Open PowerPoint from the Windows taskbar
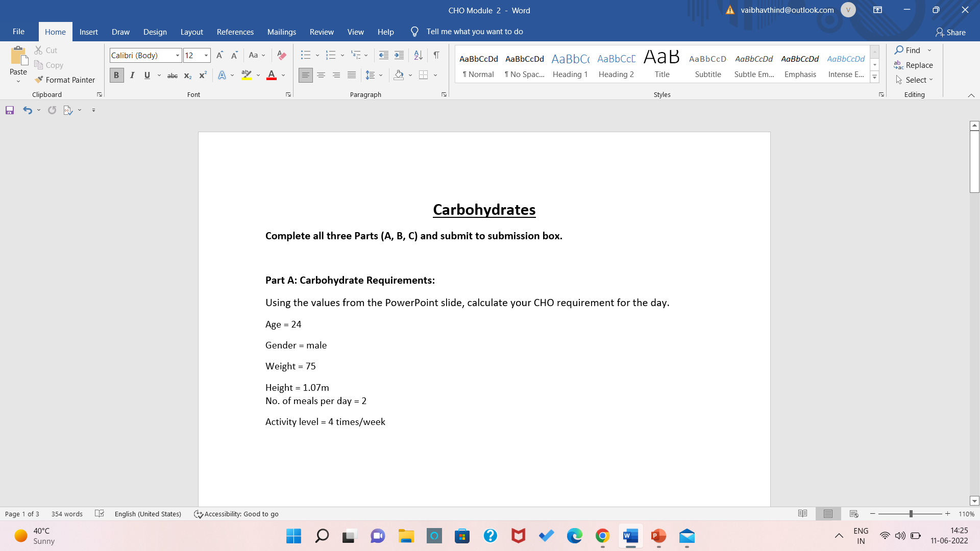Screen dimensions: 980x551 tap(658, 536)
